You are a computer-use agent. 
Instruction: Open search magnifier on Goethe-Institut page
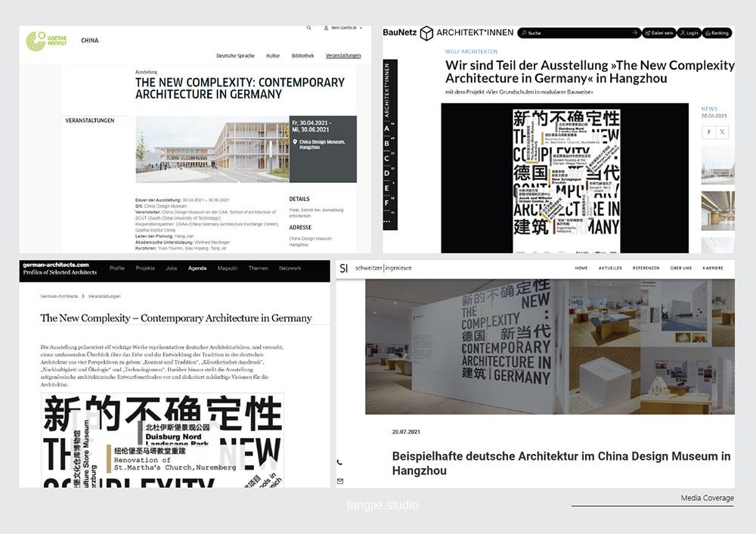[308, 28]
